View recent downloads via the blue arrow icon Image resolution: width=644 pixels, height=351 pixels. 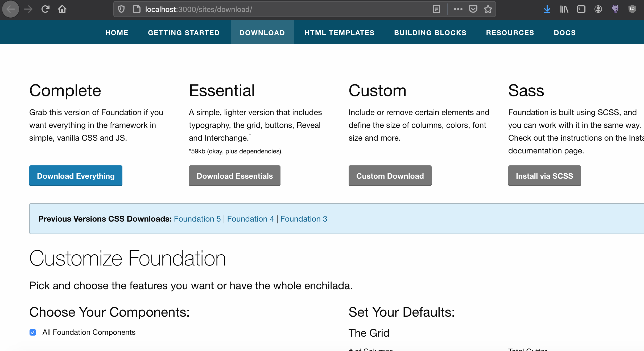click(x=547, y=9)
